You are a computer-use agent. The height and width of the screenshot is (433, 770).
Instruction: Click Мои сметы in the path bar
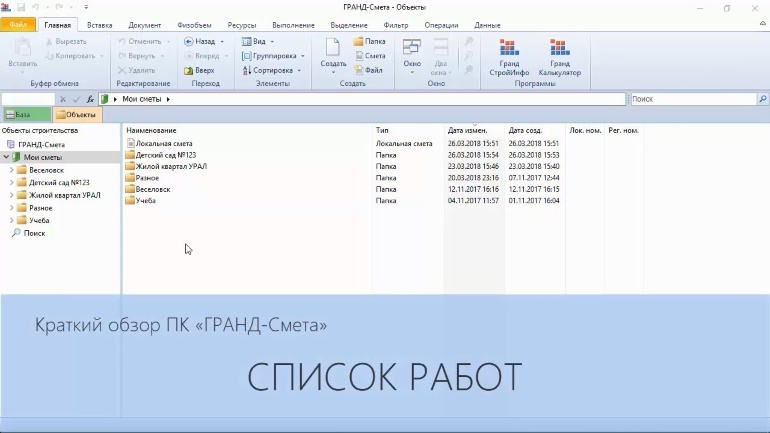(x=141, y=99)
